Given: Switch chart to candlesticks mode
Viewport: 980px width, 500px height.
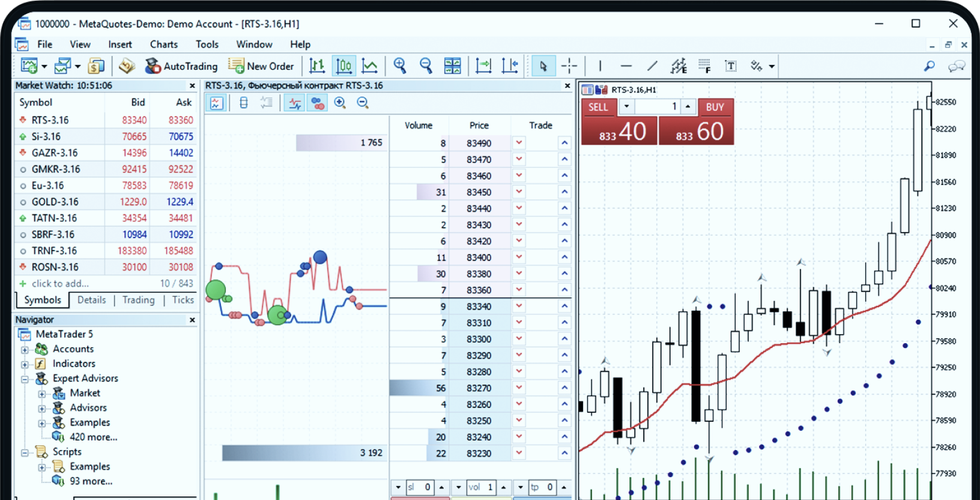Looking at the screenshot, I should [343, 66].
